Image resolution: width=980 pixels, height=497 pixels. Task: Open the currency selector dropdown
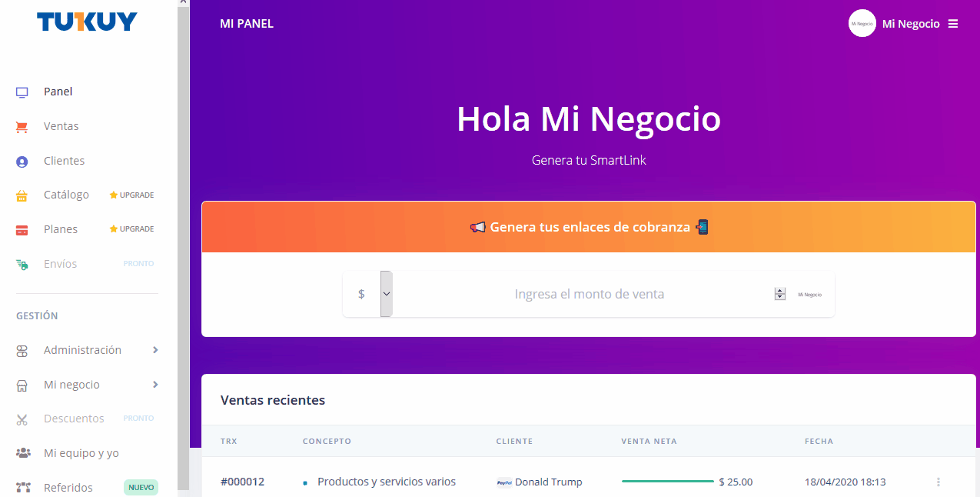pos(386,294)
